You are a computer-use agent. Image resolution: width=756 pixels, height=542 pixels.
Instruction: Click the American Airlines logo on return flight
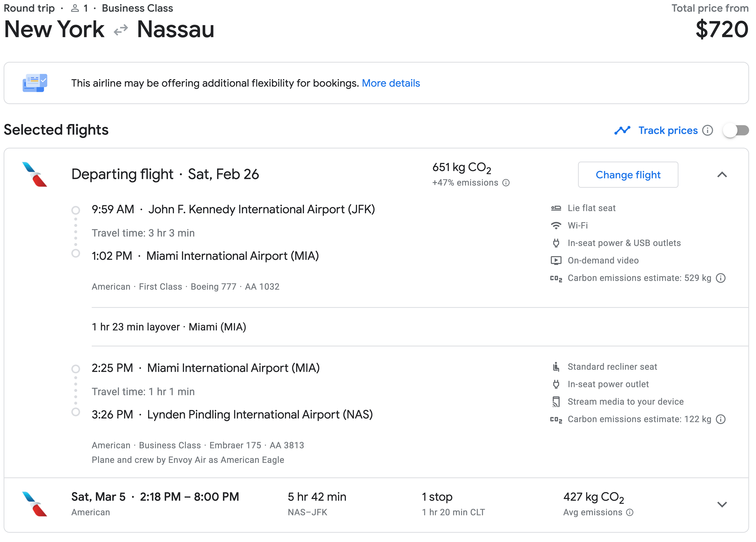point(35,504)
